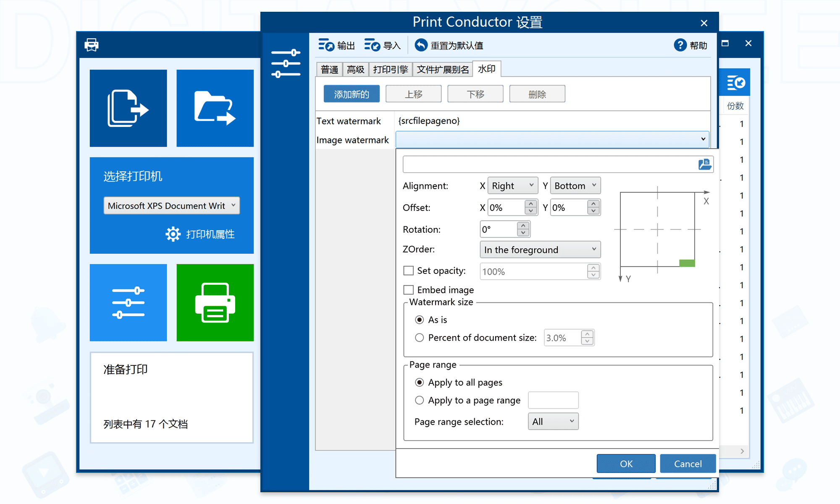Start printing with the green printer tile

(215, 302)
